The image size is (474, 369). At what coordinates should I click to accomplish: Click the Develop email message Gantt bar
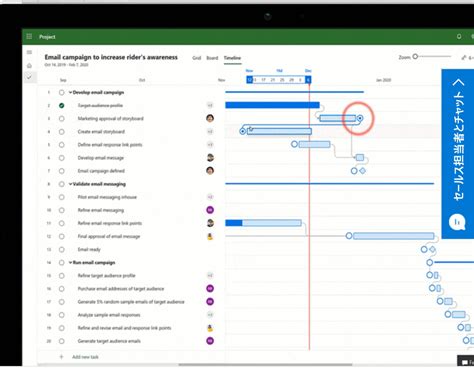tap(360, 157)
